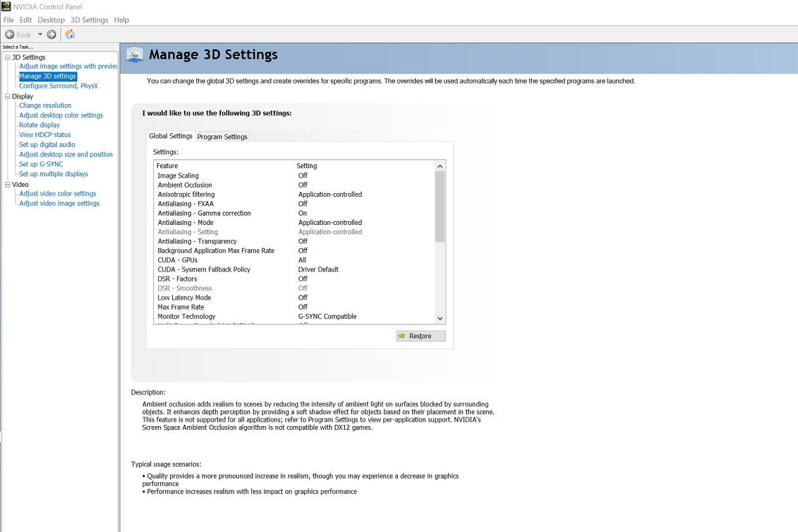Select the Max Frame Rate row
This screenshot has width=798, height=532.
click(x=294, y=306)
